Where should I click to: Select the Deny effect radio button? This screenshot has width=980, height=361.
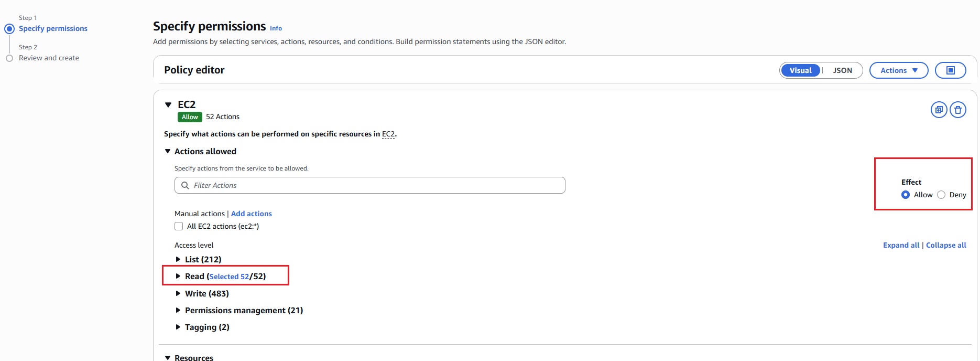[x=941, y=195]
